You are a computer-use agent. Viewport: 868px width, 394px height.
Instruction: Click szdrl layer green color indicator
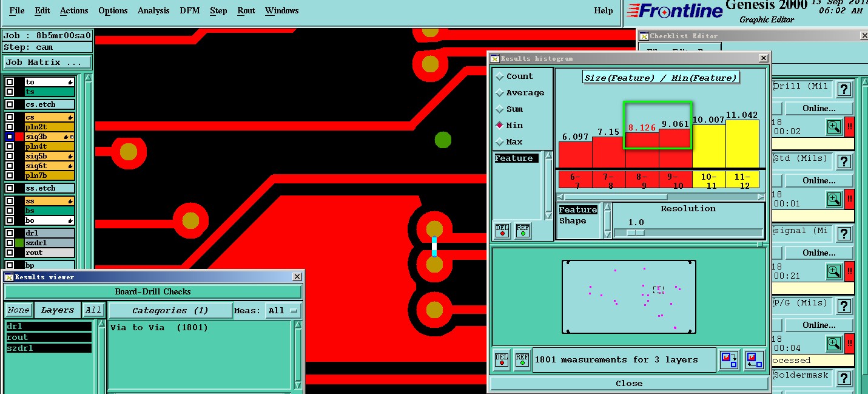click(19, 243)
